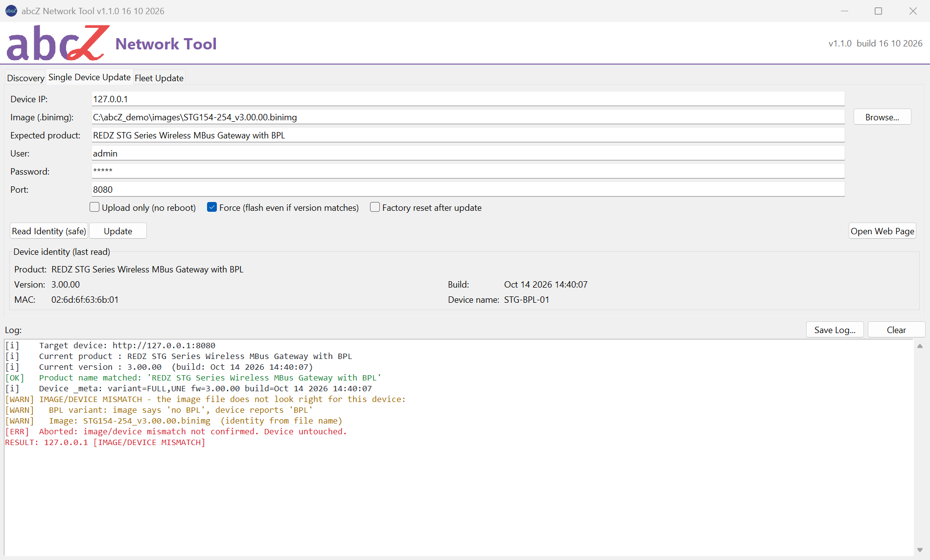Focus the User field containing admin
Image resolution: width=930 pixels, height=560 pixels.
tap(468, 153)
